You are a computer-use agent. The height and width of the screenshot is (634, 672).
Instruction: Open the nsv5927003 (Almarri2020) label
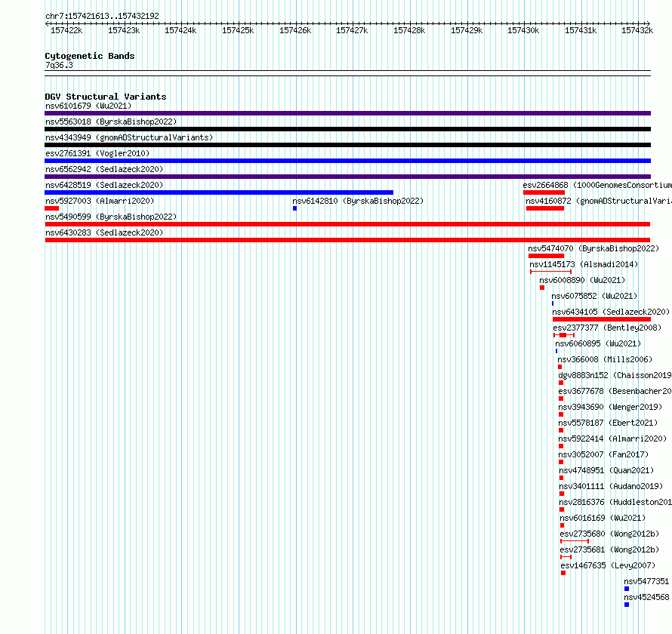[100, 201]
